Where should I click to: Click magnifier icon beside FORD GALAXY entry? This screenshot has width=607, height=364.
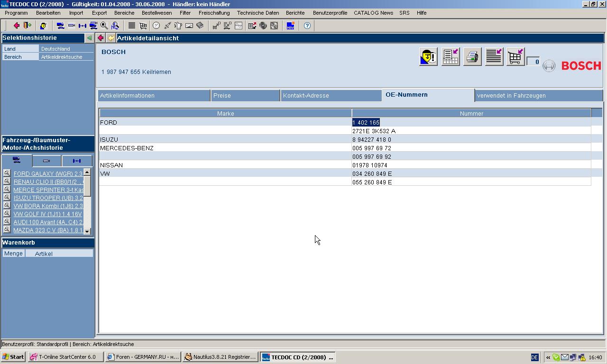tap(7, 173)
